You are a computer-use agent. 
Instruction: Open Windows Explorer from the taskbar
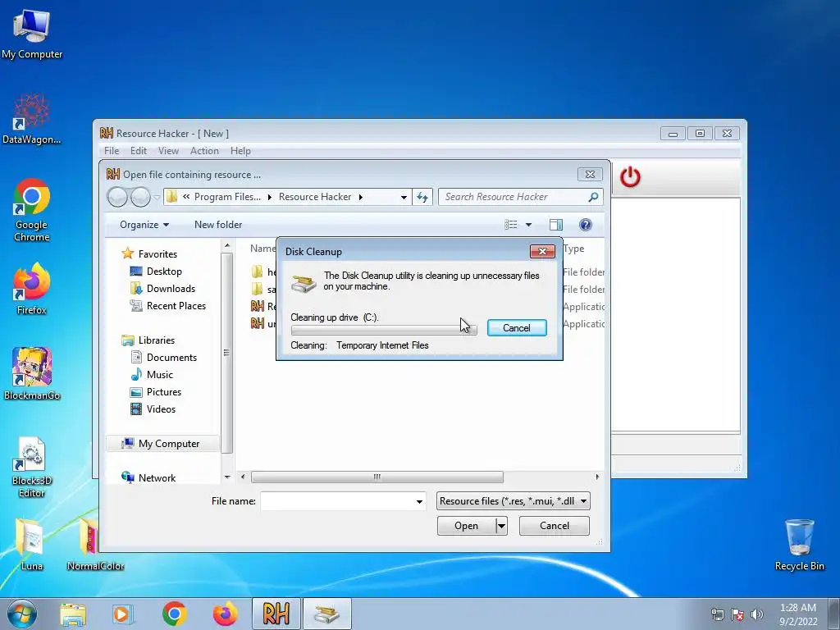pos(73,614)
